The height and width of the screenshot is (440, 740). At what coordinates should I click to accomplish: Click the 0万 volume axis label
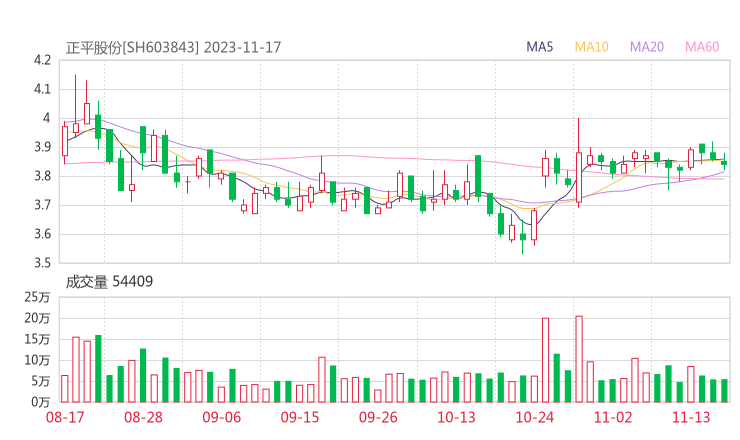pyautogui.click(x=41, y=402)
